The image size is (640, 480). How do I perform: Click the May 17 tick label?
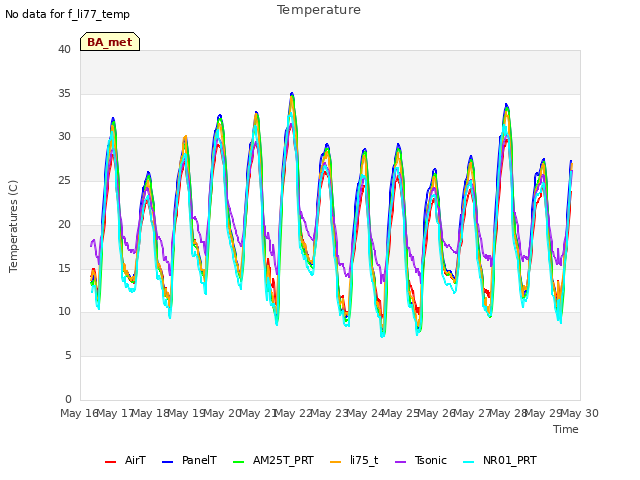tap(115, 413)
